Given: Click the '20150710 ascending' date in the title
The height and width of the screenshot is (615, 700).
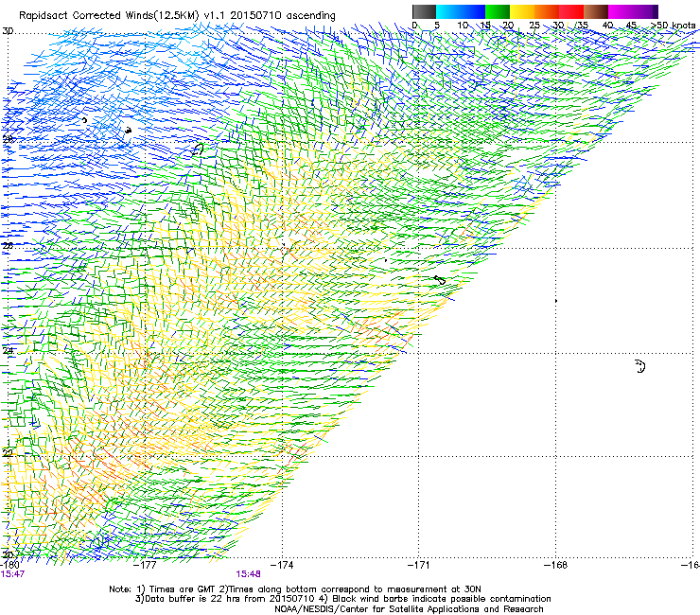Looking at the screenshot, I should point(283,16).
